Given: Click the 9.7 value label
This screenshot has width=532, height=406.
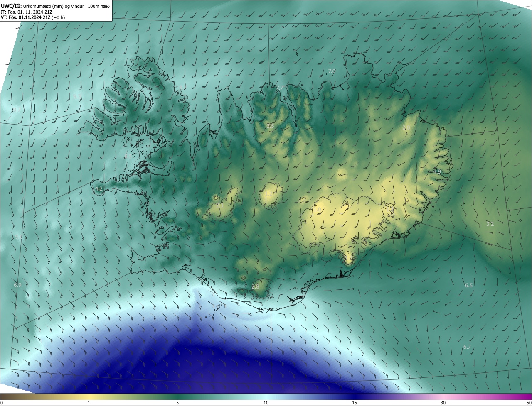Looking at the screenshot, I should point(17,110).
